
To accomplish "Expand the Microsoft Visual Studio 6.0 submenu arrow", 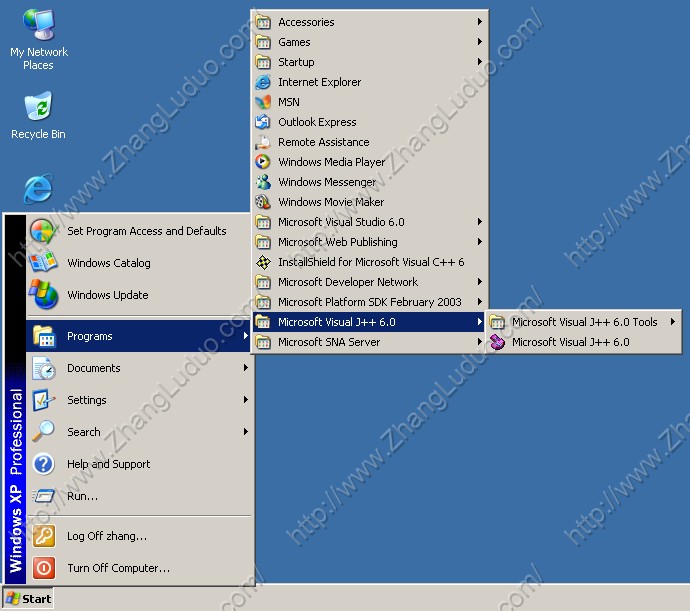I will [480, 222].
